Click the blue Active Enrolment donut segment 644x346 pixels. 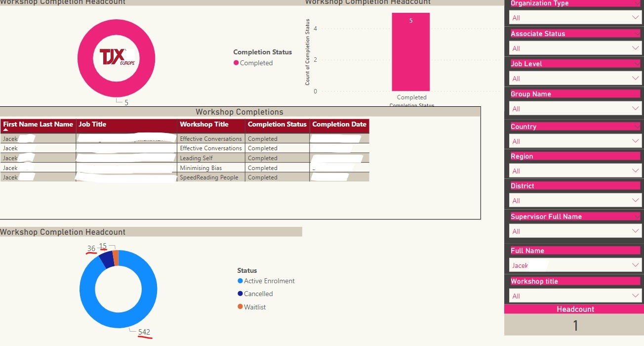(x=151, y=289)
